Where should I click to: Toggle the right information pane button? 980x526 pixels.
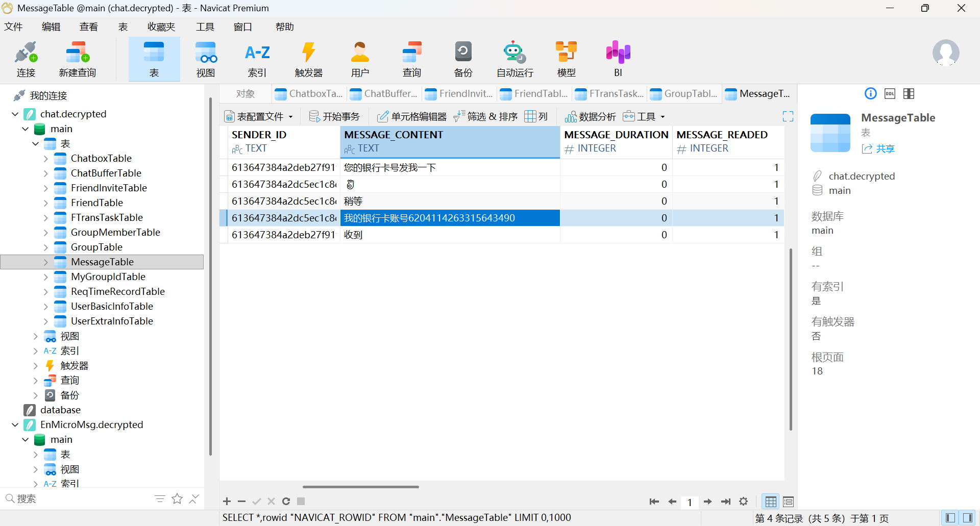(967, 518)
